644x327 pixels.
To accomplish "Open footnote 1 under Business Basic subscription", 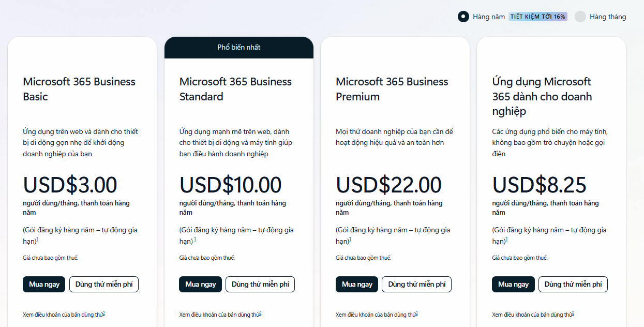I will pos(38,240).
